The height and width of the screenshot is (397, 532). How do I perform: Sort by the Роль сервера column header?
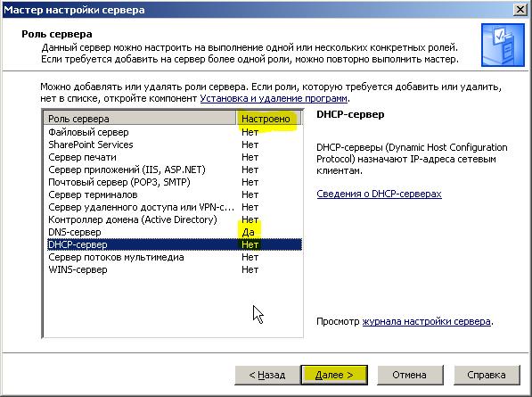tap(140, 119)
